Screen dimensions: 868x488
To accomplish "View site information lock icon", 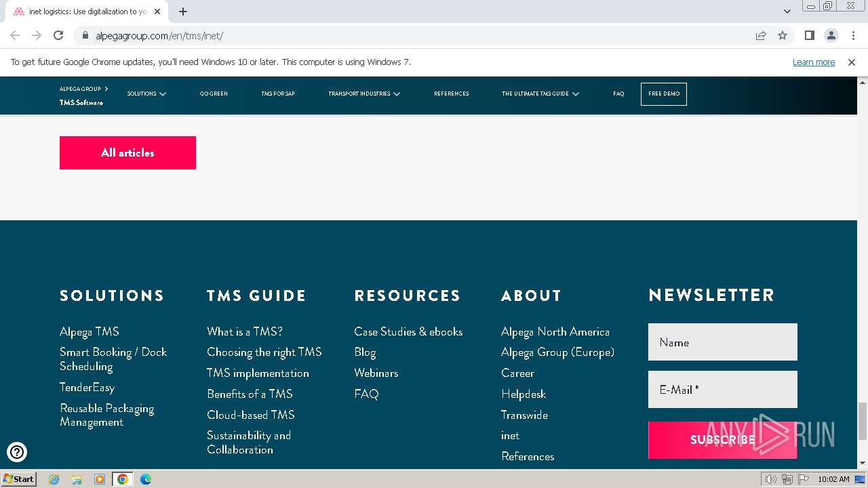I will [85, 35].
